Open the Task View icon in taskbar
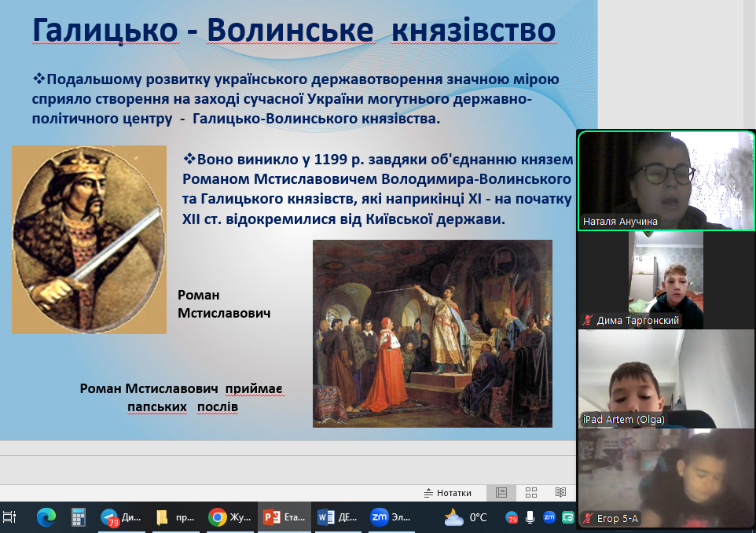Screen dimensions: 756x533 pos(9,517)
